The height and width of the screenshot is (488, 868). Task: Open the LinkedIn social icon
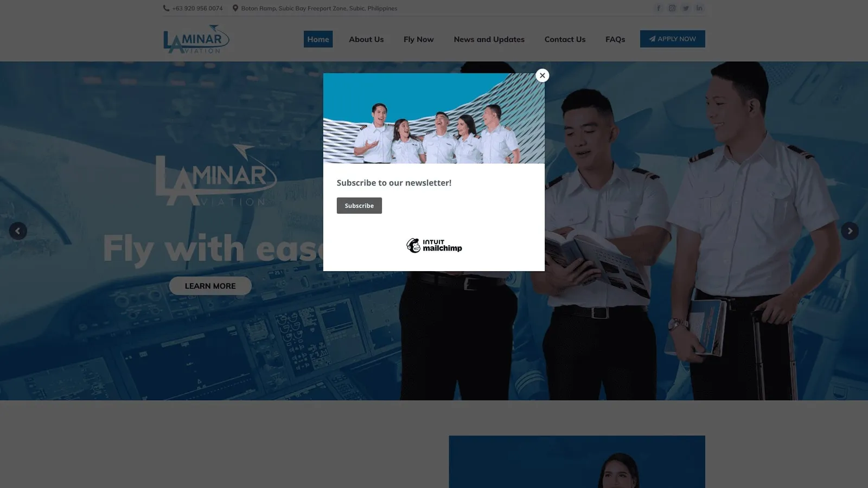tap(699, 8)
